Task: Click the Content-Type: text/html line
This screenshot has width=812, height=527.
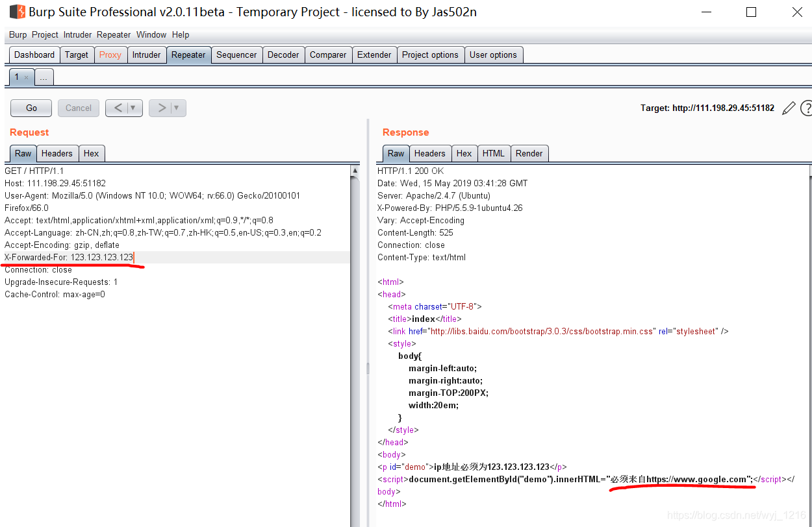Action: click(422, 258)
